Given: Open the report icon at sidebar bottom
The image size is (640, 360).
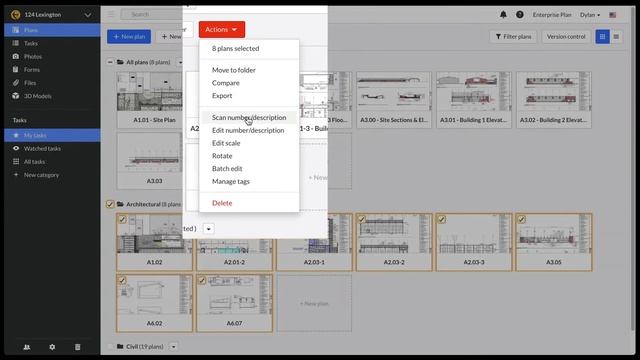Looking at the screenshot, I should tap(78, 347).
